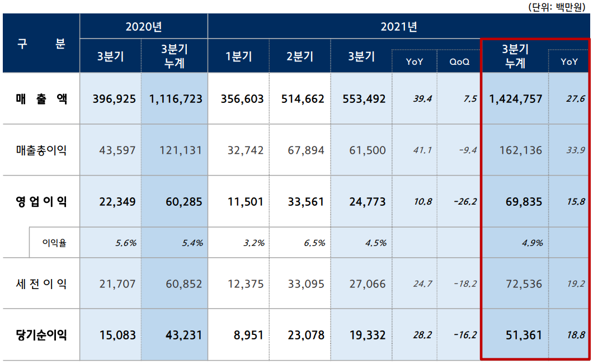593x364 pixels.
Task: Click the 매출총이익 row label
Action: coord(40,150)
